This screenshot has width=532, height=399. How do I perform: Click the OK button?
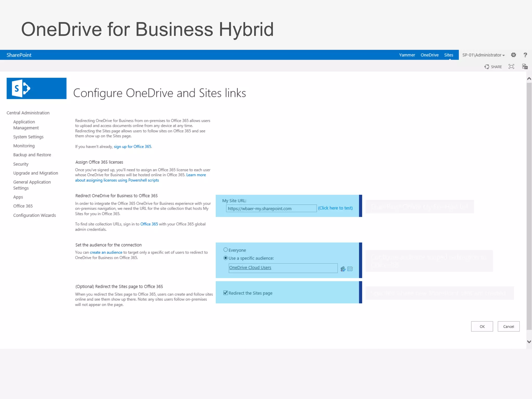point(482,327)
